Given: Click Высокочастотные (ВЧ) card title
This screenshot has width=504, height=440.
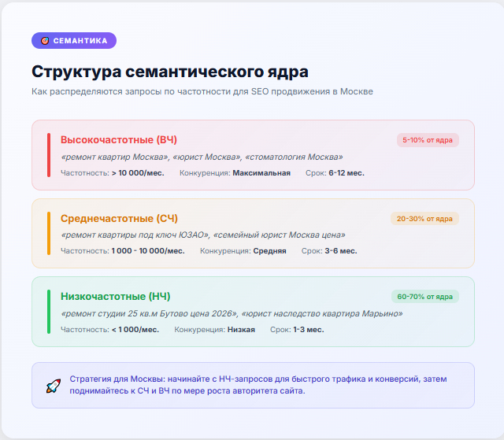Looking at the screenshot, I should point(119,139).
